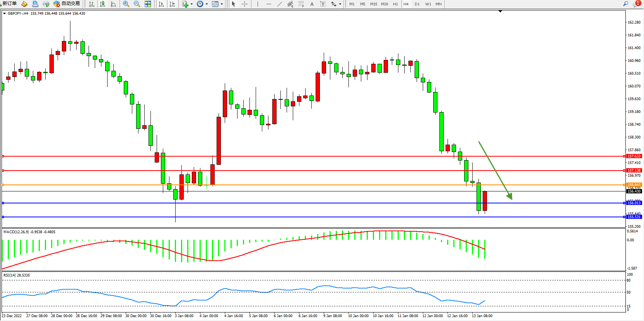This screenshot has width=644, height=321.
Task: Click the zoom in magnifier icon
Action: (126, 4)
